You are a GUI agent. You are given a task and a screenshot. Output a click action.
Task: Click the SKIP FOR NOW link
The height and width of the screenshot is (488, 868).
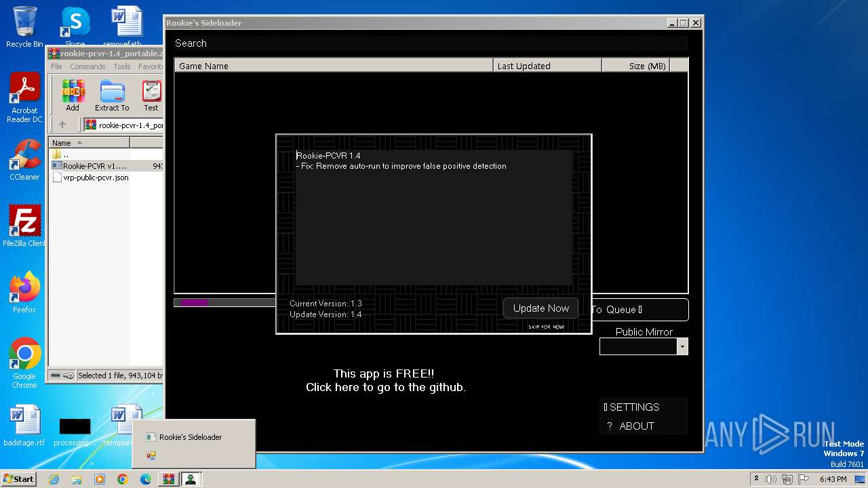tap(546, 327)
